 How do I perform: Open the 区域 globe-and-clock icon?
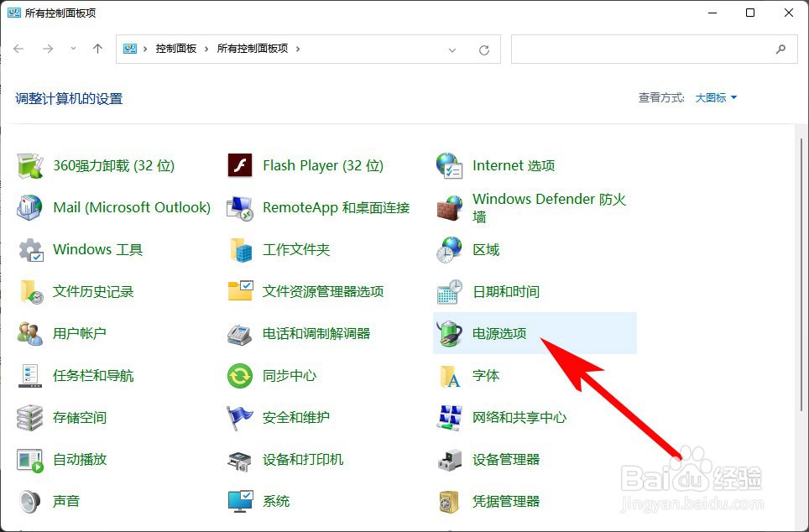tap(449, 250)
